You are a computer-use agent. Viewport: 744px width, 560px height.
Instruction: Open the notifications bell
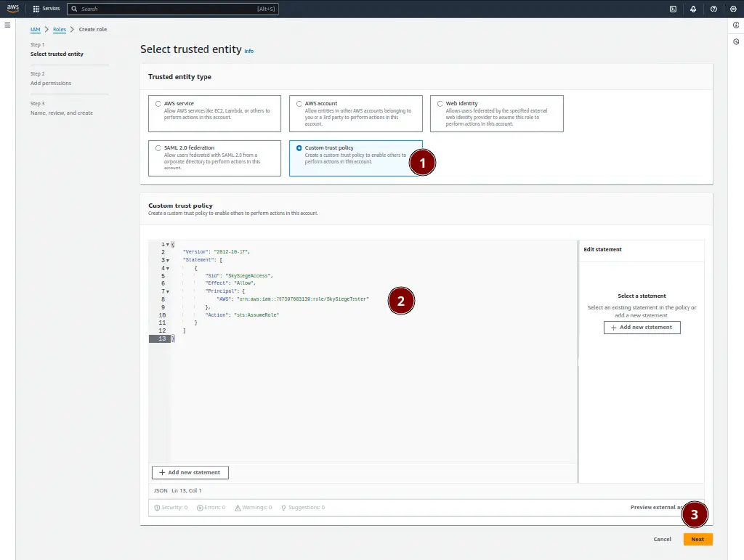pos(693,9)
